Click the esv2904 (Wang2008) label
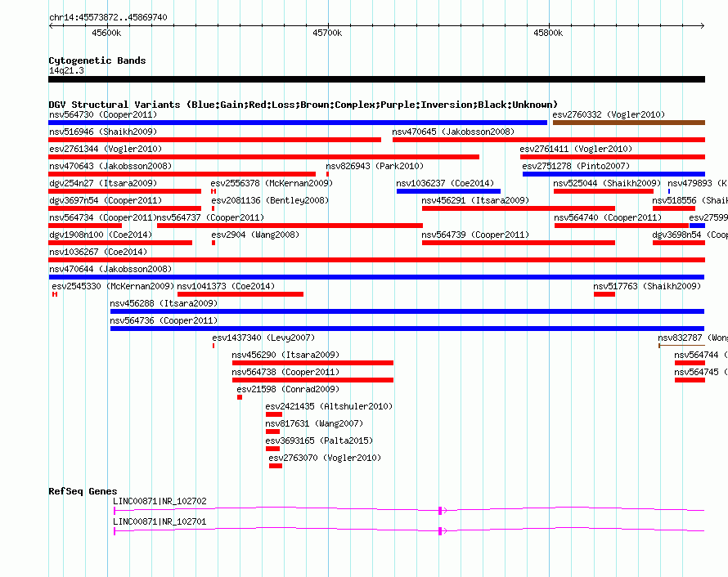The image size is (728, 577). (255, 235)
